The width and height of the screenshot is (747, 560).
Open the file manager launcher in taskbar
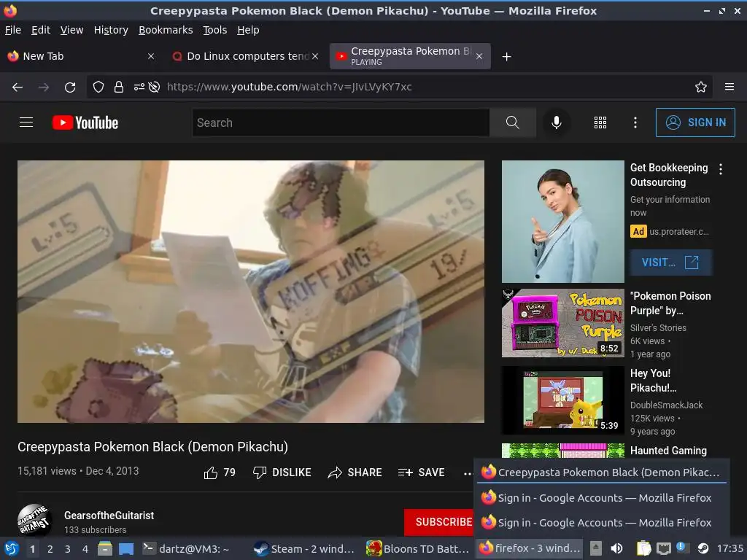105,548
